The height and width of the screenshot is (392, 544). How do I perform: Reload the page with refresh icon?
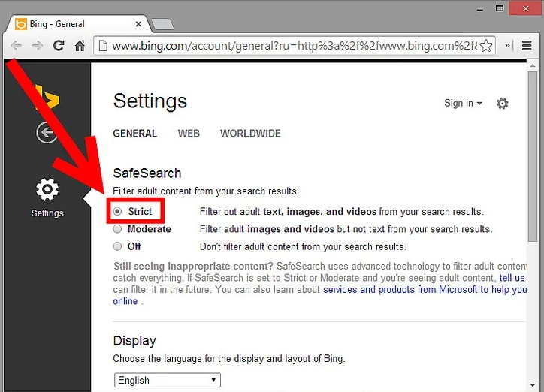tap(59, 45)
